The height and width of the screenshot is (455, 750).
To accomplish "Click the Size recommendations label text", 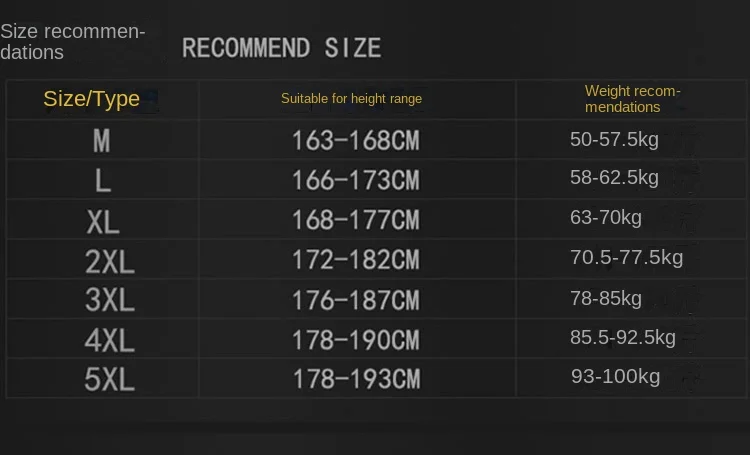I will coord(72,42).
